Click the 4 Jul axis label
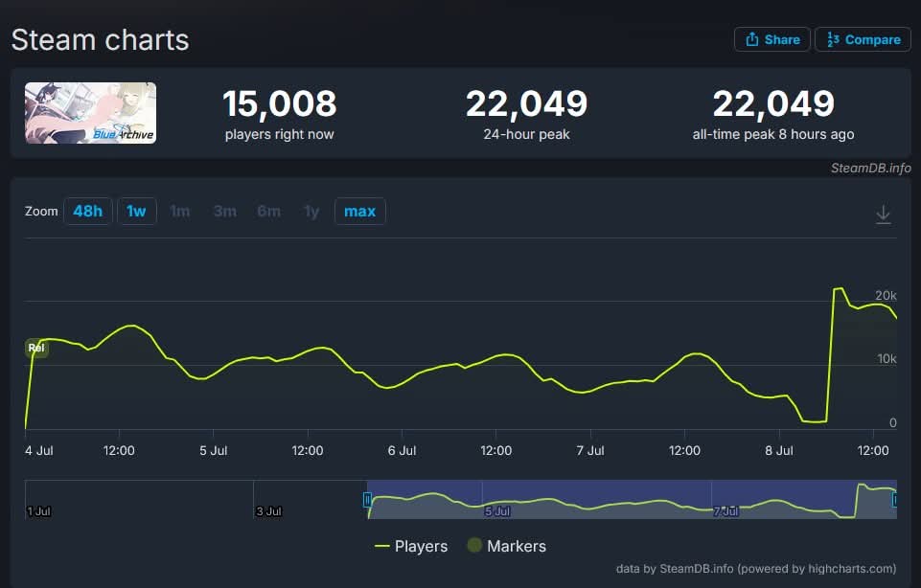 coord(38,451)
